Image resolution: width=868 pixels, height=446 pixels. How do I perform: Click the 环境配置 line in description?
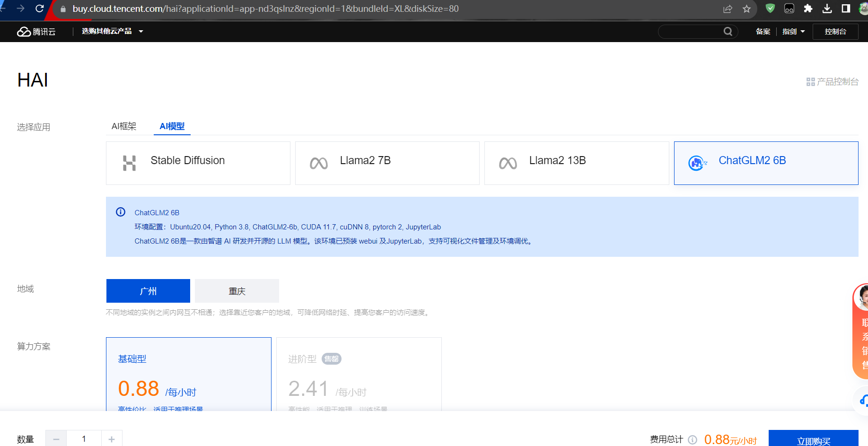click(x=288, y=227)
